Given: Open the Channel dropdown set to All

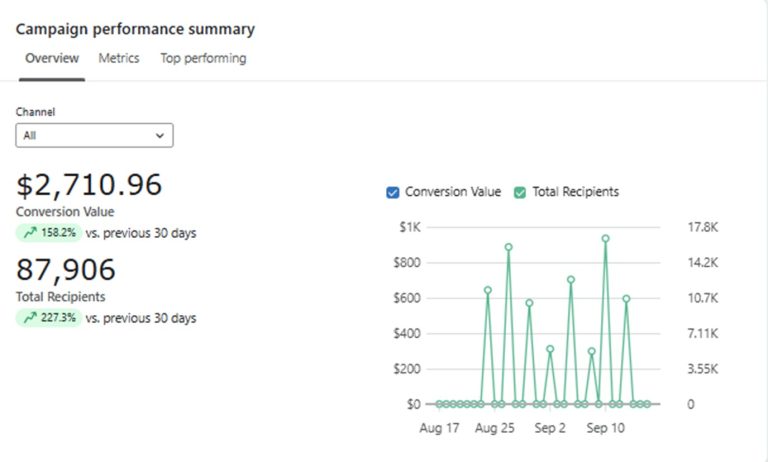Looking at the screenshot, I should click(x=94, y=135).
